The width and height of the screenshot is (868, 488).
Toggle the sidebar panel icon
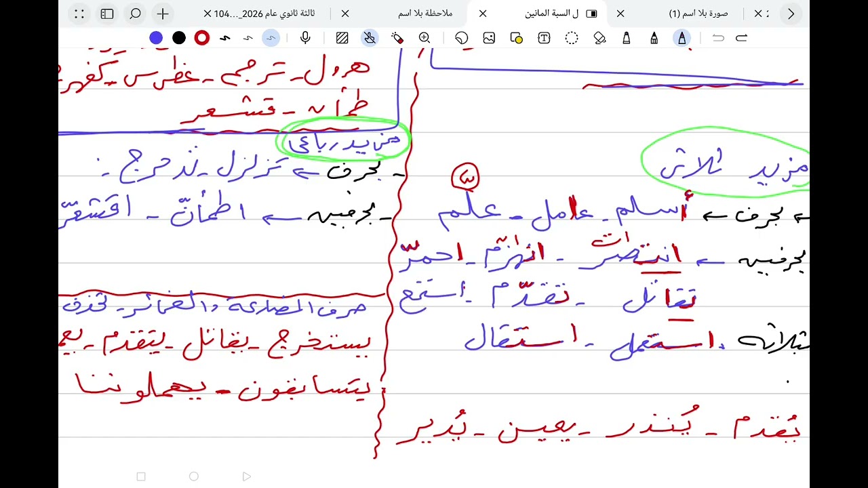[x=107, y=14]
